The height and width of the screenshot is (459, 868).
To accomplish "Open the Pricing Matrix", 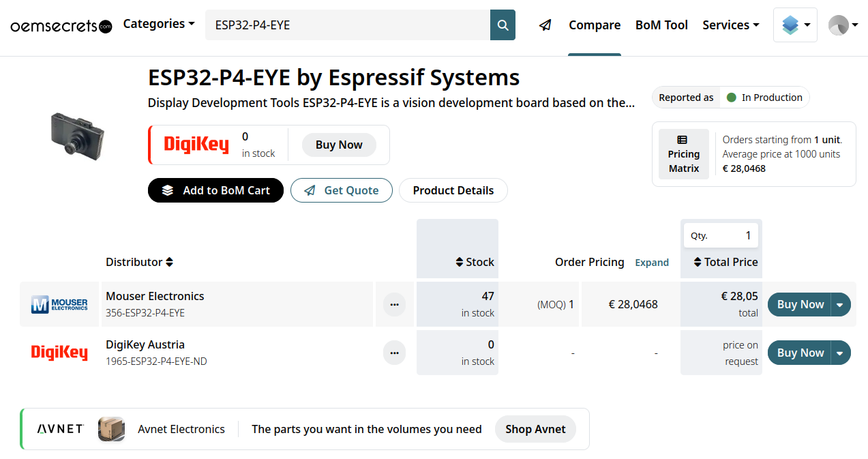I will point(684,154).
